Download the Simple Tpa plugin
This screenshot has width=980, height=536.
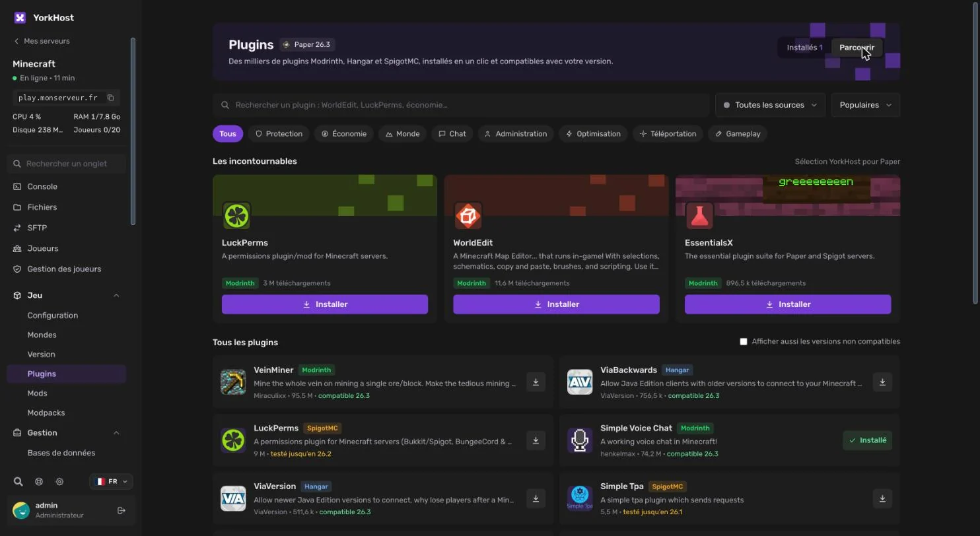(882, 498)
